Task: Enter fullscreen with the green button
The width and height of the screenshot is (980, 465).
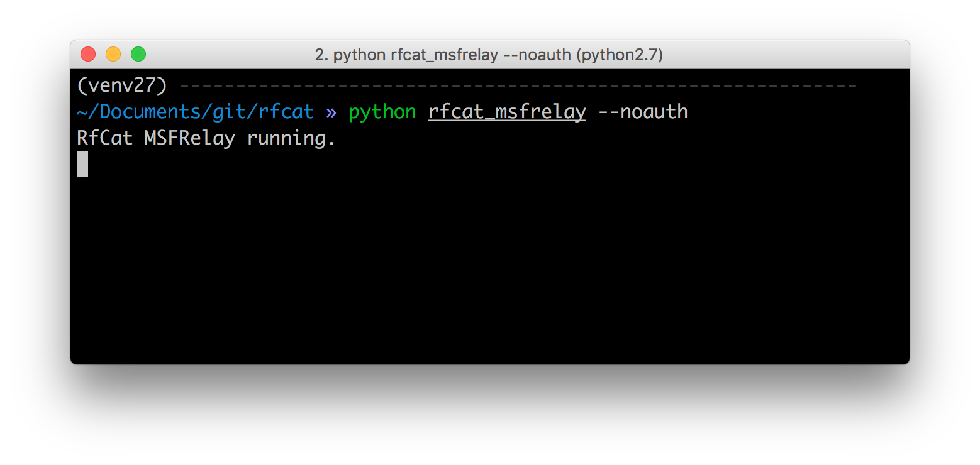Action: [x=138, y=55]
